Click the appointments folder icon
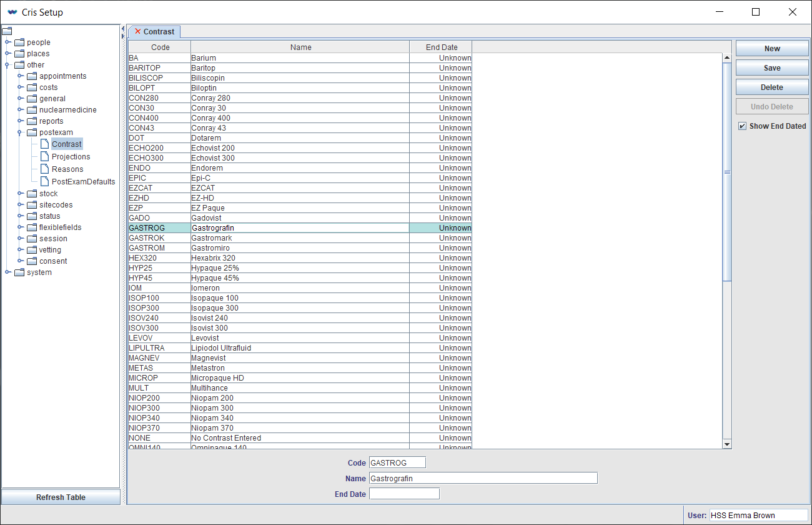 [32, 76]
